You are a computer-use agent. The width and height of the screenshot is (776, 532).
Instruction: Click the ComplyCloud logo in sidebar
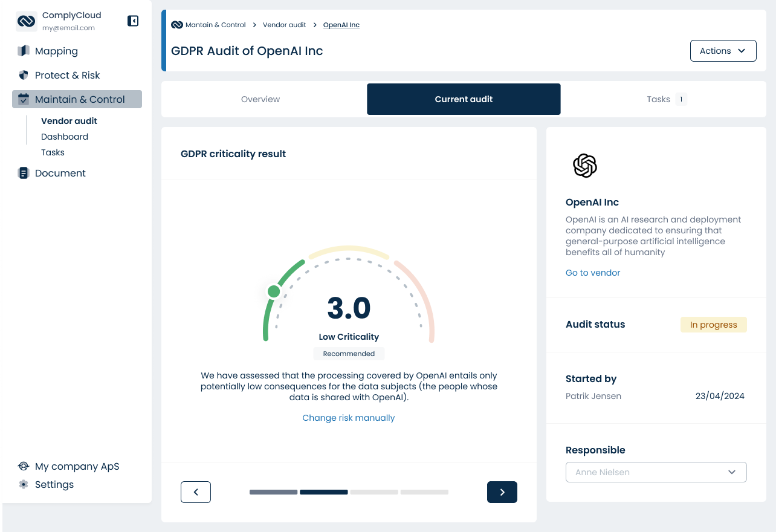tap(26, 21)
